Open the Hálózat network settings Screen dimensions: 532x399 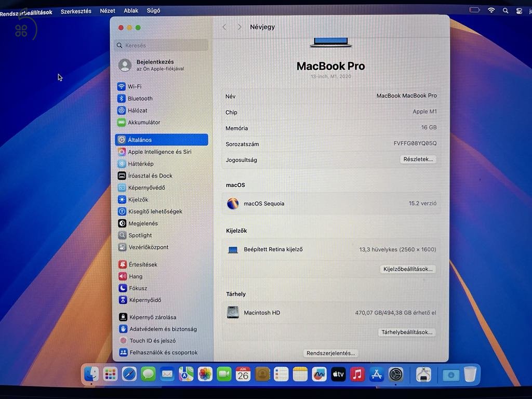[x=132, y=110]
